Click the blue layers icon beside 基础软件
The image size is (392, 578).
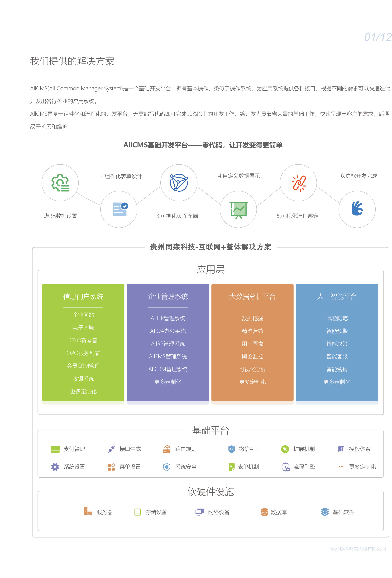click(x=325, y=512)
